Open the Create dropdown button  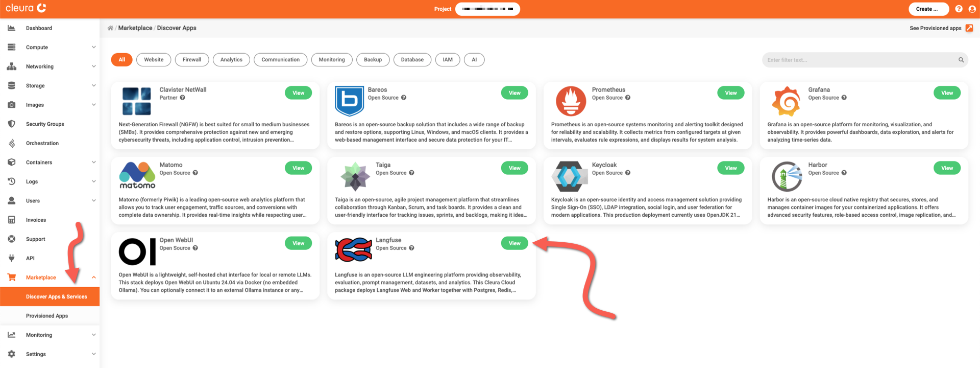[x=928, y=9]
